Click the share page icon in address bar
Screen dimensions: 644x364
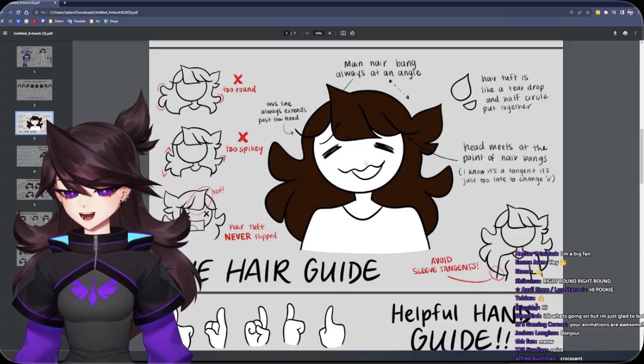tap(580, 12)
